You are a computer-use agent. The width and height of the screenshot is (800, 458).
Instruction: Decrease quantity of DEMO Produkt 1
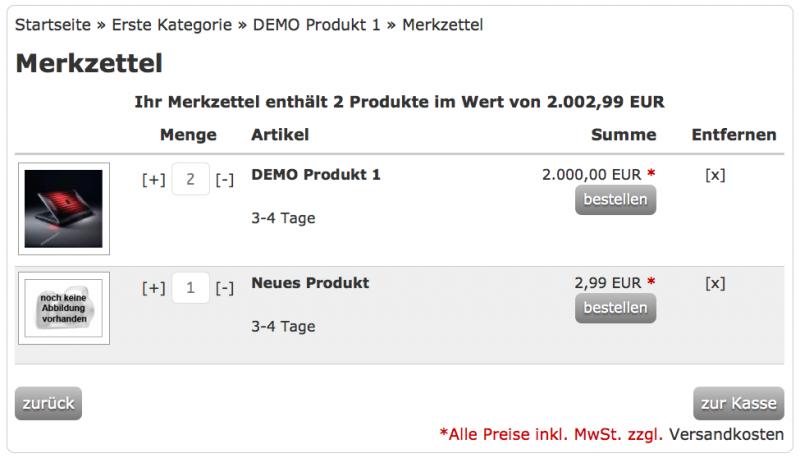(x=225, y=180)
